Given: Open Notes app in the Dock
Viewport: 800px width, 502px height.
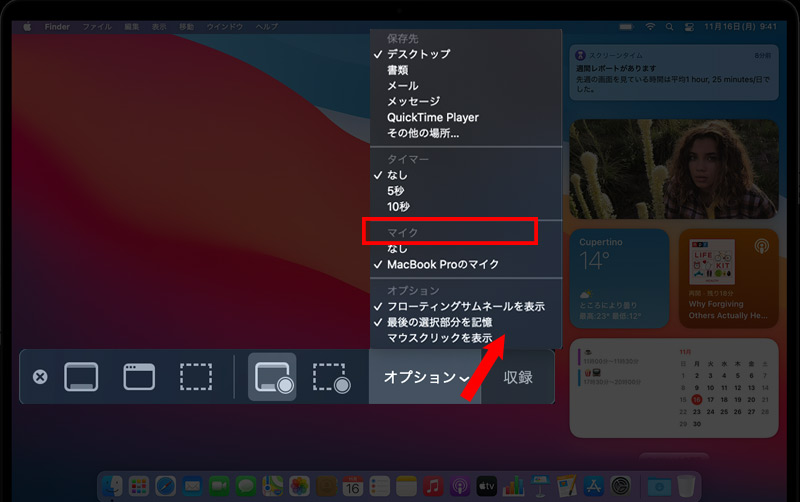Looking at the screenshot, I should click(406, 486).
